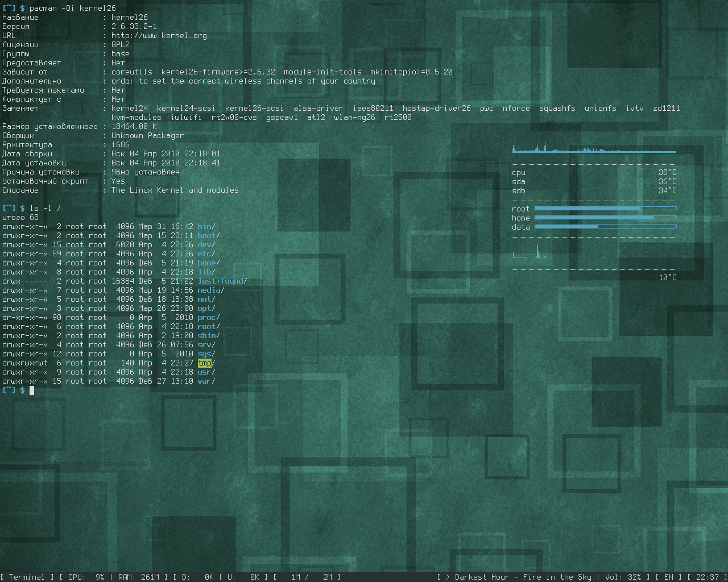The height and width of the screenshot is (582, 728).
Task: Click the description 'The Linux Kernel and modules'
Action: 175,190
